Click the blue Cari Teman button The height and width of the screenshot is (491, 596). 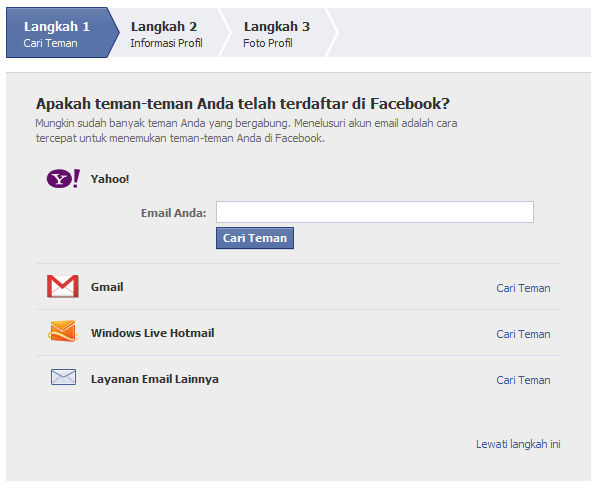(x=255, y=238)
